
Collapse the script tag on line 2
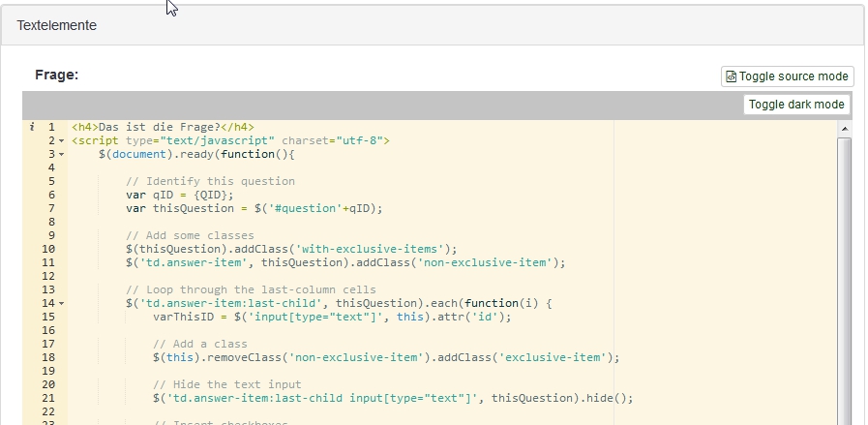pos(61,141)
